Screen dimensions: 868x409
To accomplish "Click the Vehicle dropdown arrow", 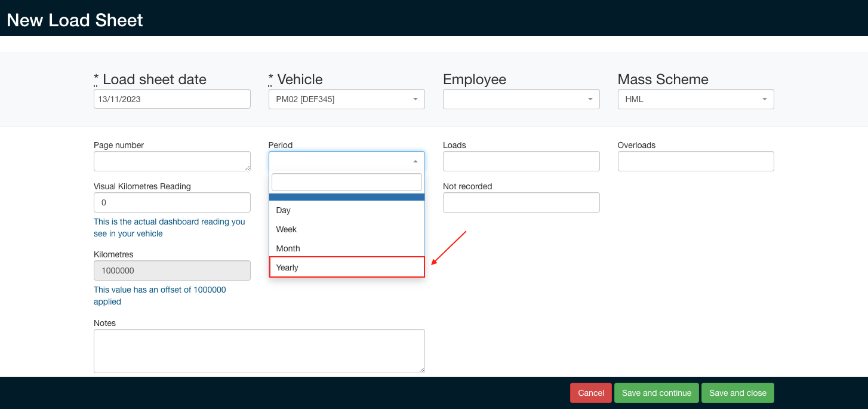I will [x=415, y=99].
